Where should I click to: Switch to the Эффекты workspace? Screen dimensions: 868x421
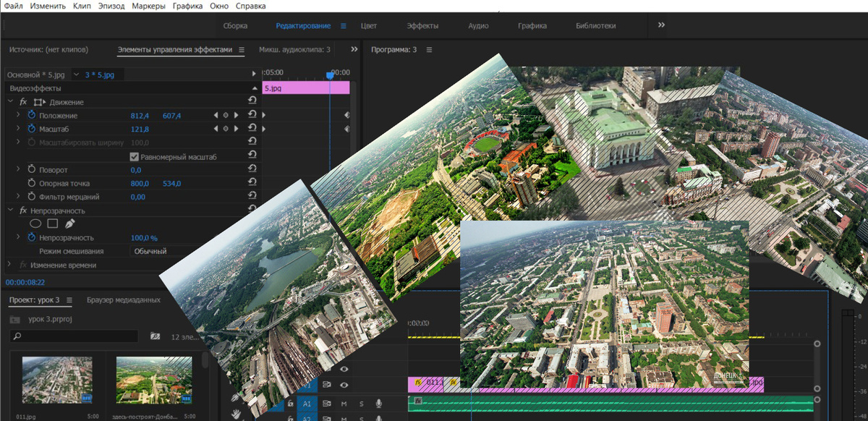[422, 25]
